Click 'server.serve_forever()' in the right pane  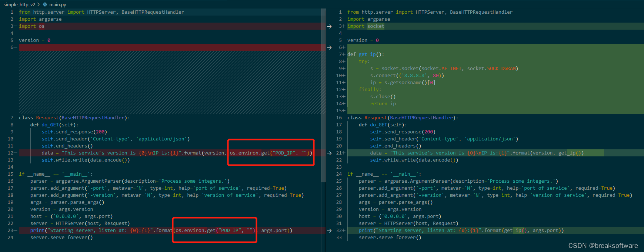point(390,238)
